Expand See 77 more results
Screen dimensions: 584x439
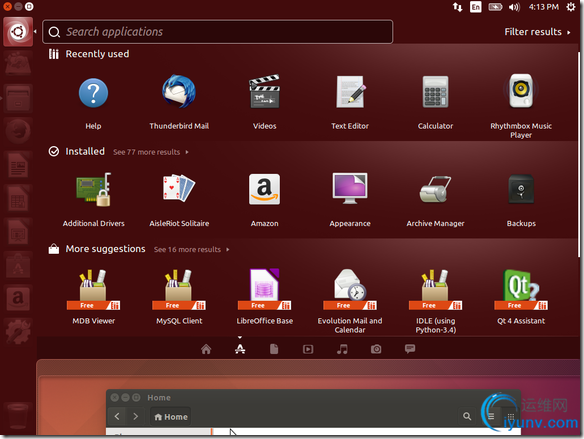pos(150,152)
